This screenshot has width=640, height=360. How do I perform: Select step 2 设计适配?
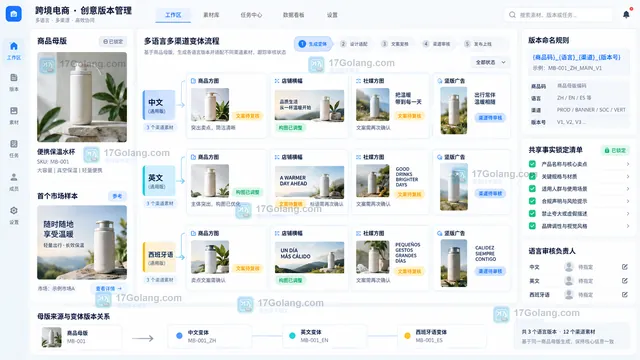(355, 44)
